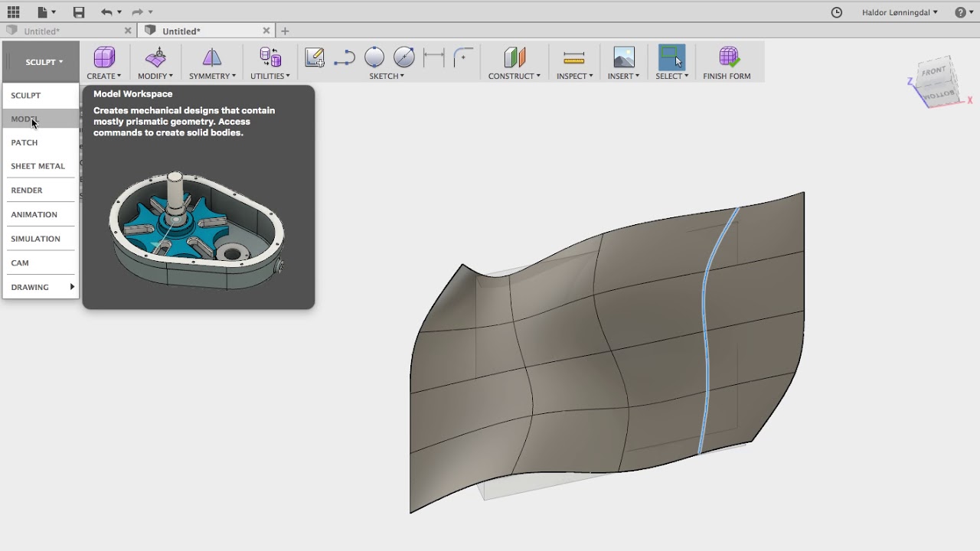Open the data panel grid icon

tap(13, 12)
